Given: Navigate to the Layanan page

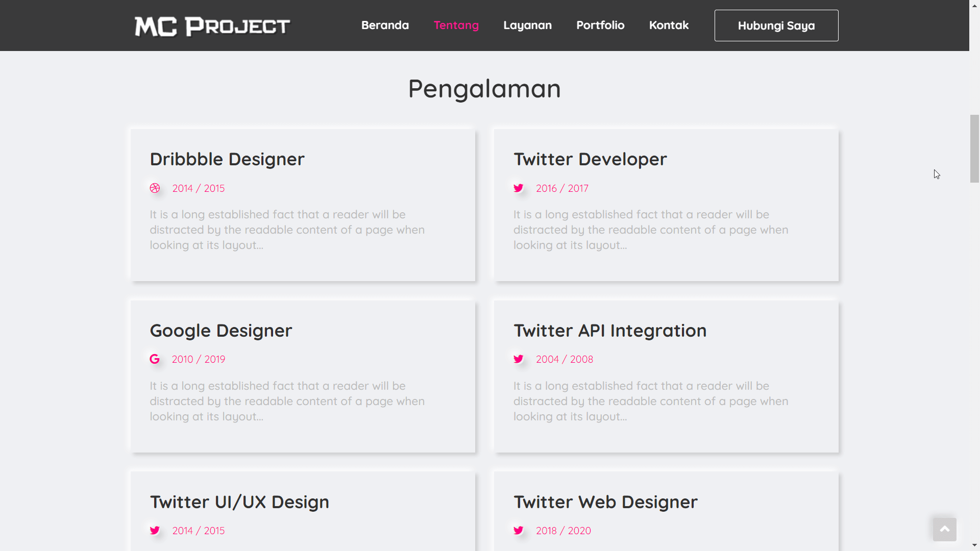Looking at the screenshot, I should pos(527,25).
